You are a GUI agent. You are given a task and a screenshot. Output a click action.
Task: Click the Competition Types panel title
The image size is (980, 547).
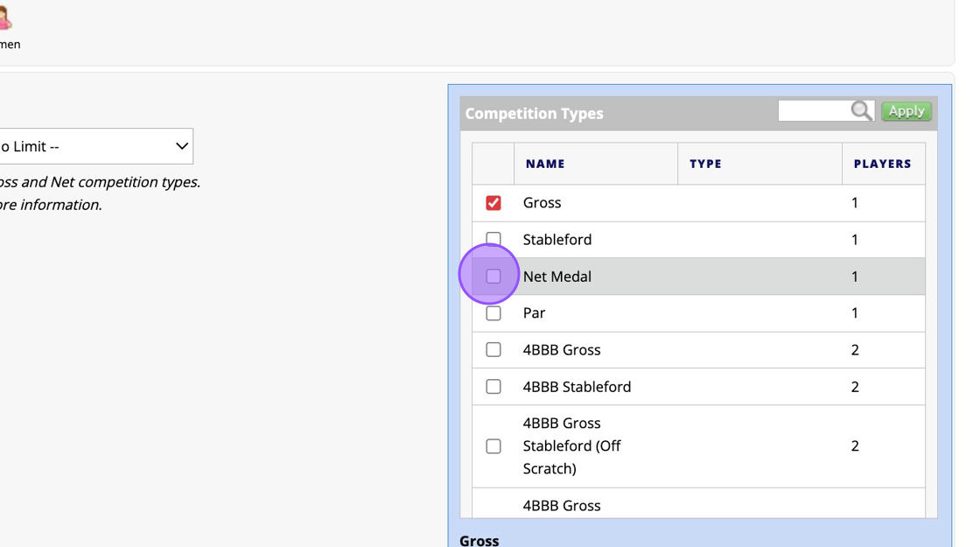tap(534, 114)
